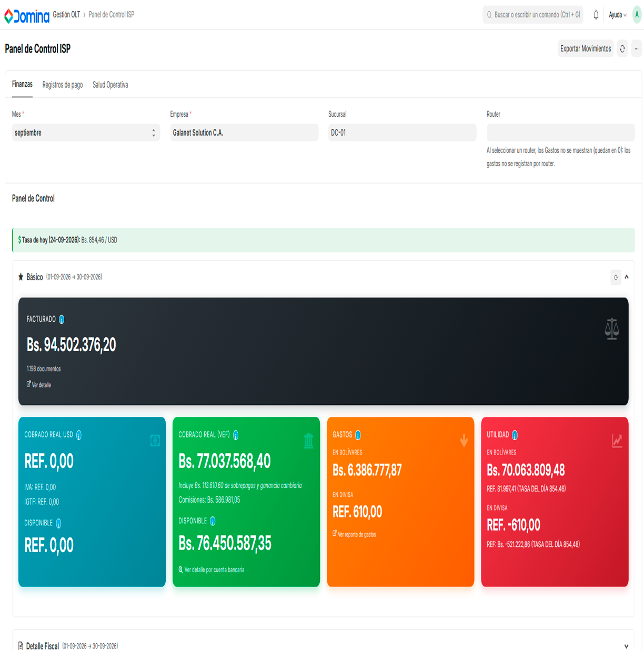Screen dimensions: 644x650
Task: Click the bank building icon on VEF card
Action: pyautogui.click(x=309, y=441)
